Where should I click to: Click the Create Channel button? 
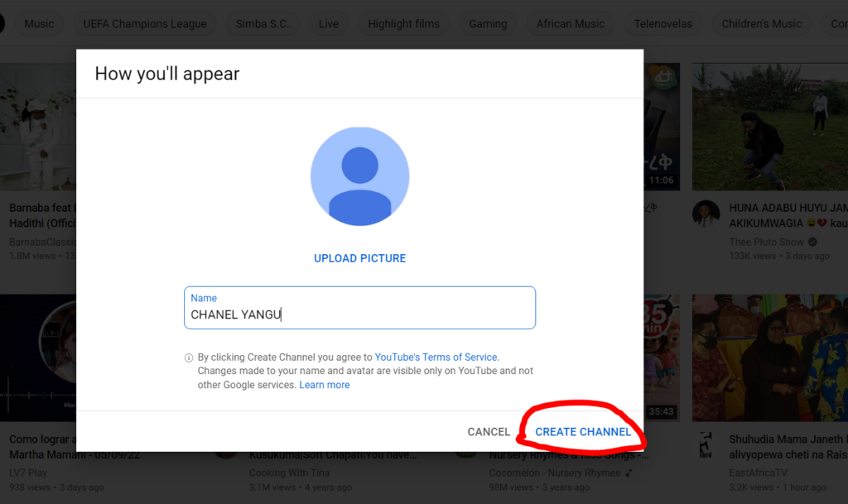pyautogui.click(x=583, y=432)
